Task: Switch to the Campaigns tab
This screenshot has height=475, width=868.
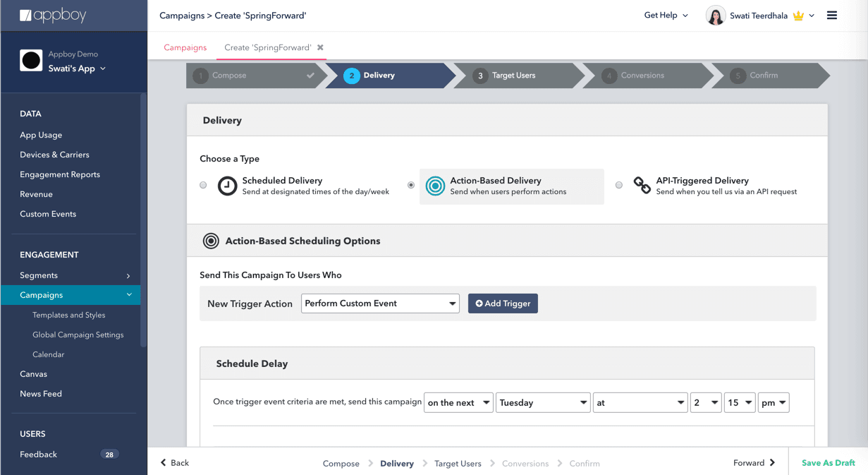Action: [185, 48]
